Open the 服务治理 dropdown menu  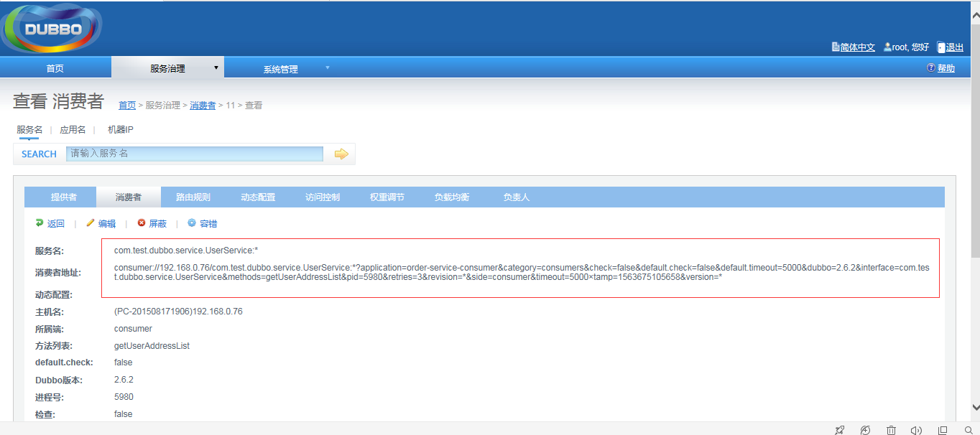[x=167, y=67]
